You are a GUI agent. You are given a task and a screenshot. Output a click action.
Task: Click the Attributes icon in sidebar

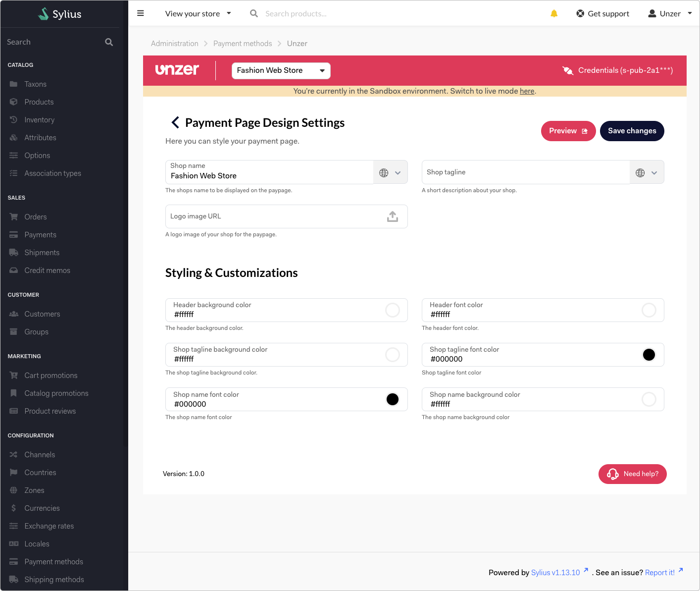(14, 138)
